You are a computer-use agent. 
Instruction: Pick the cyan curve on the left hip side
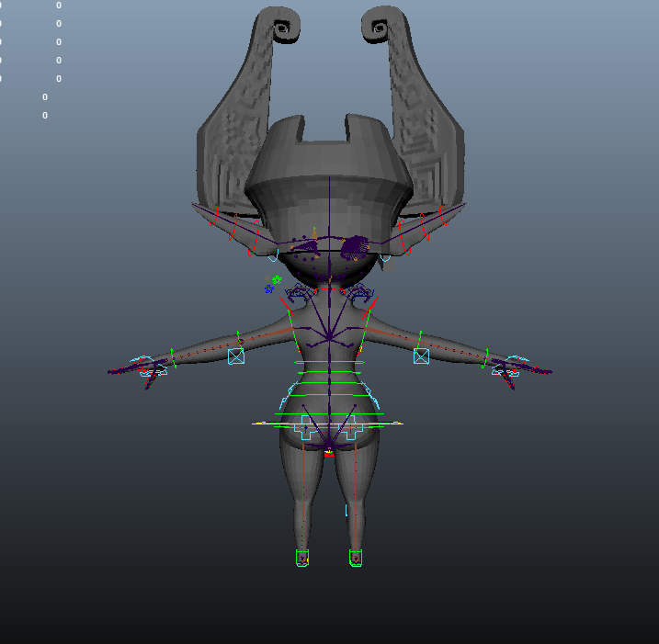287,397
